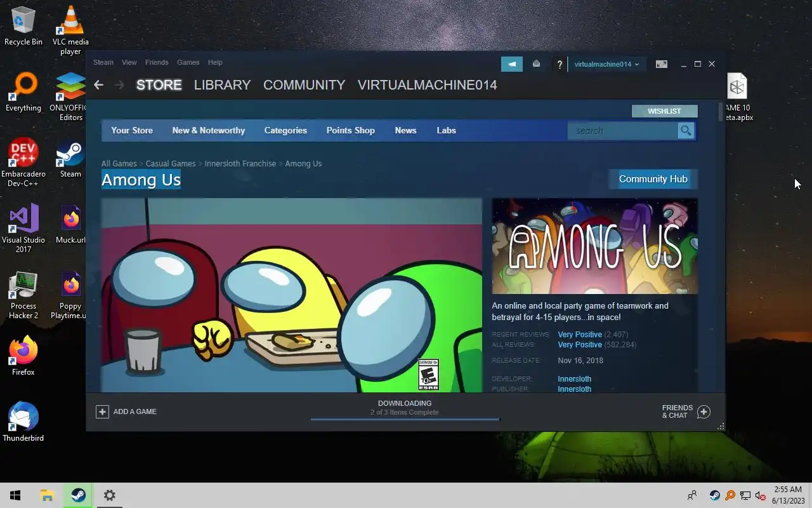The width and height of the screenshot is (812, 508).
Task: Click the Among Us header image
Action: [594, 246]
